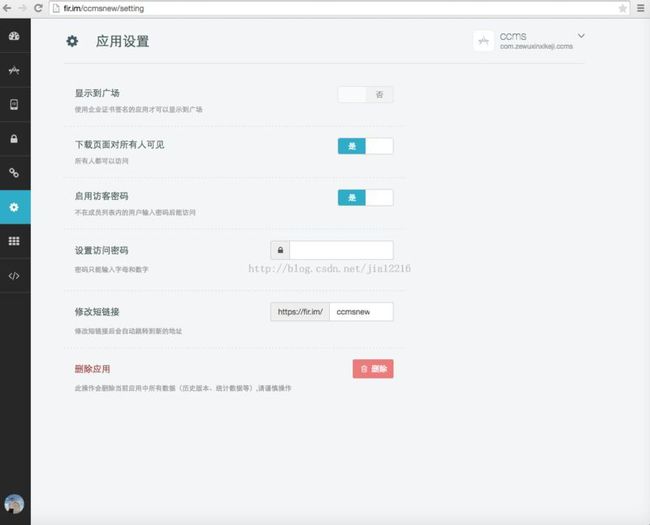Click the ccms app name text
Screen dimensions: 650x525
click(513, 36)
